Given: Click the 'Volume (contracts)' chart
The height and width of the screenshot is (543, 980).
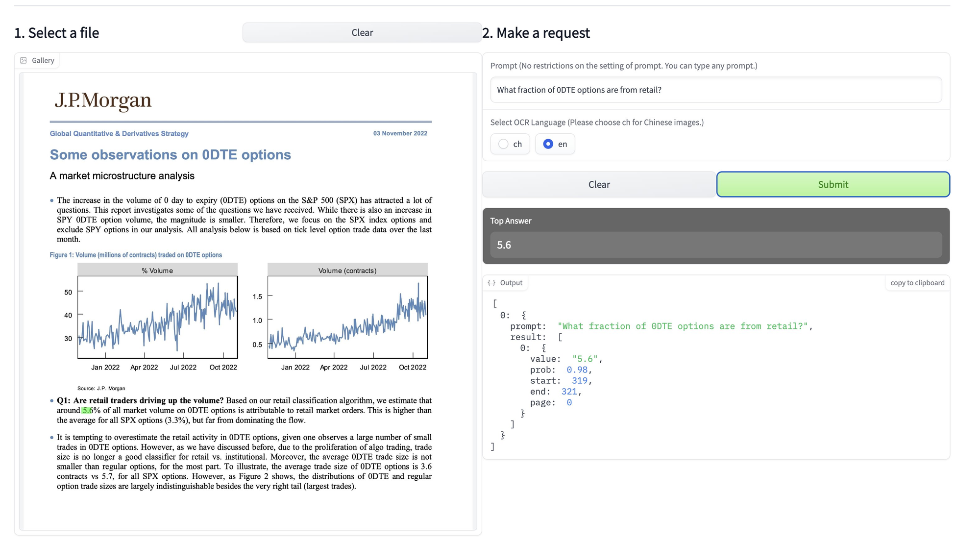Looking at the screenshot, I should pyautogui.click(x=347, y=316).
